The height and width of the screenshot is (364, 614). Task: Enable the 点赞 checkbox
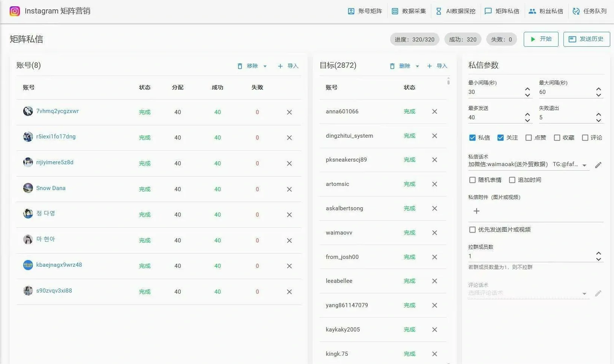click(529, 137)
